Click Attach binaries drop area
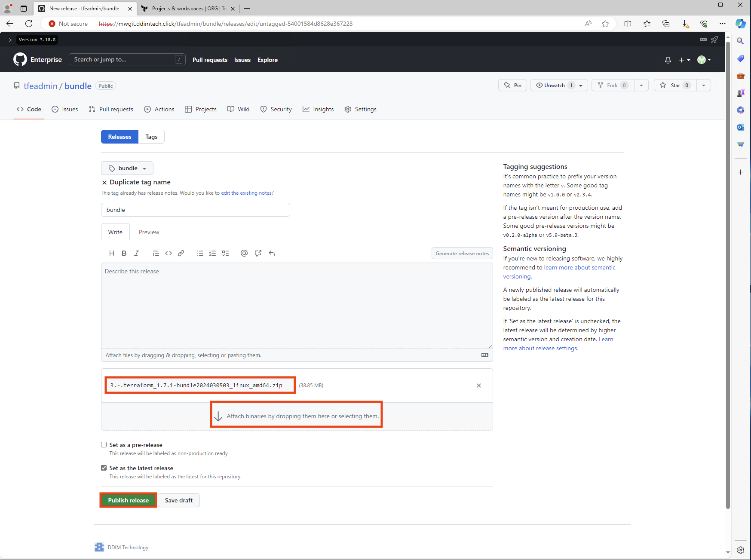 297,416
